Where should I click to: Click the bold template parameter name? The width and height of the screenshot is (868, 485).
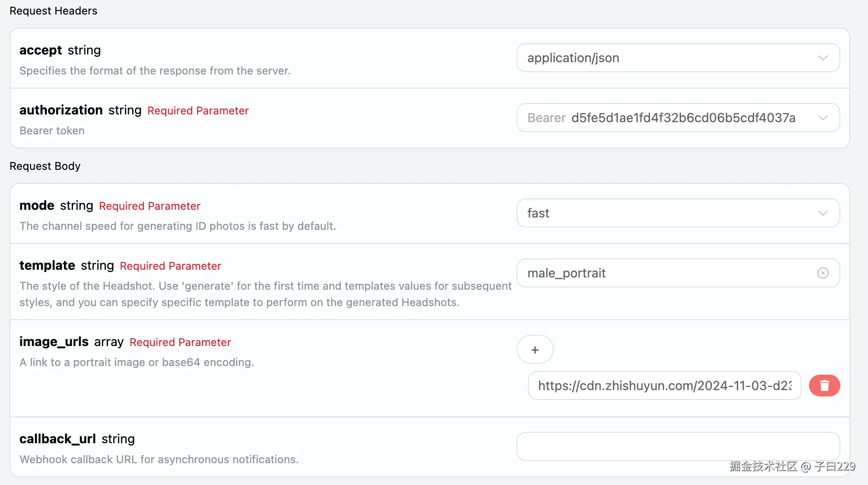click(47, 265)
